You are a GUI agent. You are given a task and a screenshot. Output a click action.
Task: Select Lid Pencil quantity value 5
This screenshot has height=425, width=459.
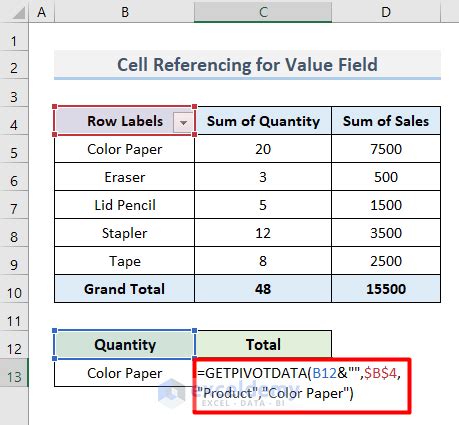click(263, 205)
